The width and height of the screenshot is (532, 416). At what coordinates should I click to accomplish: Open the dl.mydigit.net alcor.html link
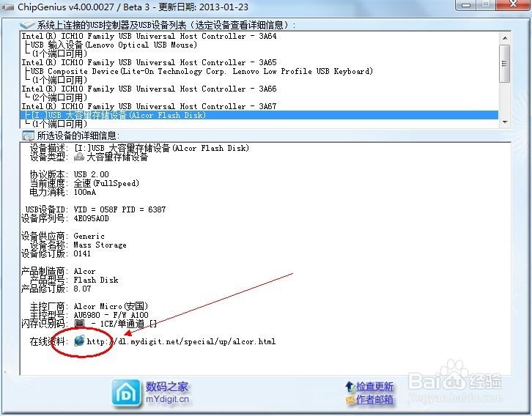click(181, 341)
